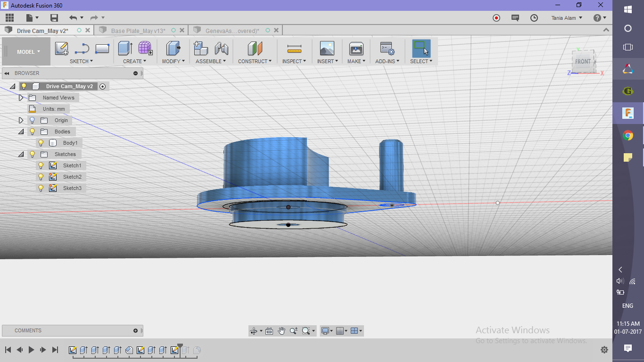Expand the Named Views folder
The image size is (644, 362).
pyautogui.click(x=21, y=98)
